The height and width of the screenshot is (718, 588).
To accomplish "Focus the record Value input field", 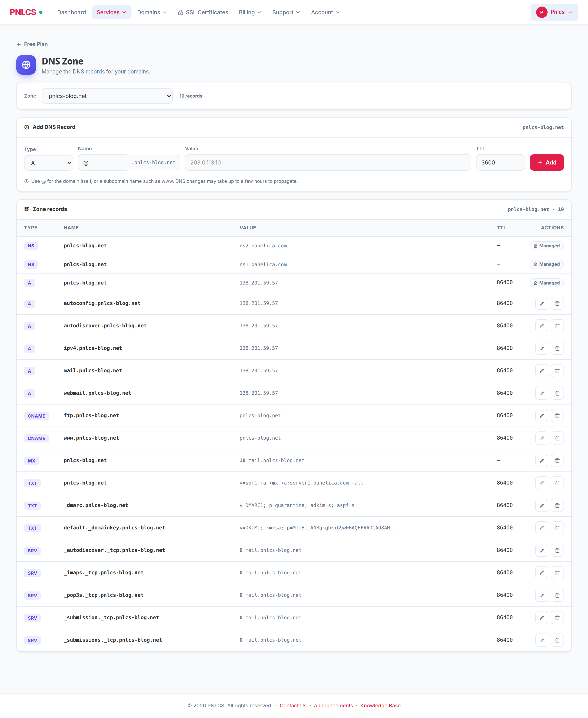I will tap(327, 162).
